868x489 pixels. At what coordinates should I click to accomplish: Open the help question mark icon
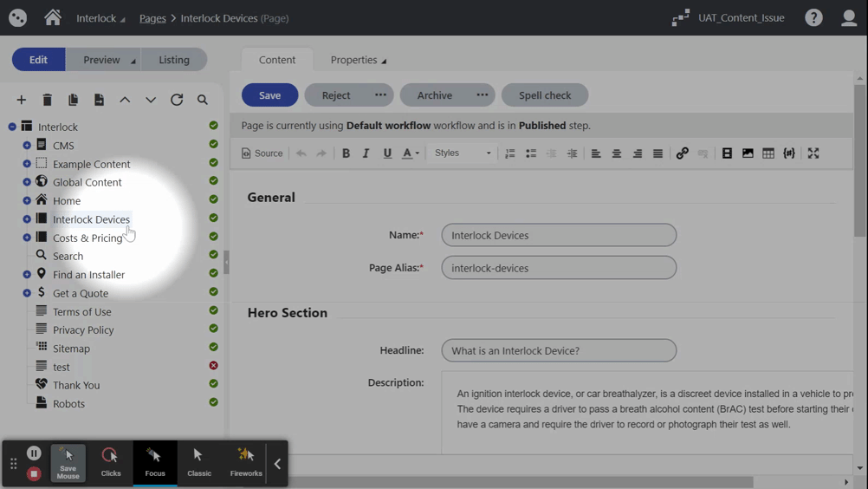(813, 18)
